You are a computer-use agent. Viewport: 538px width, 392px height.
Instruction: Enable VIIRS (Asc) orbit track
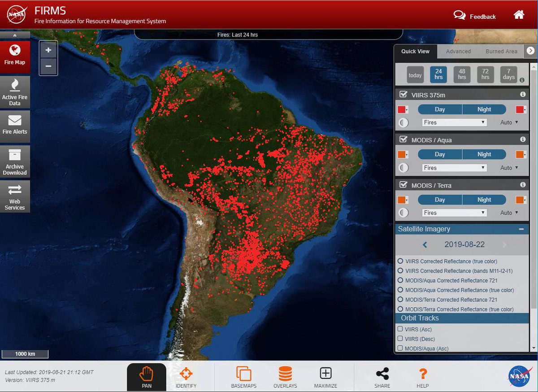(x=400, y=329)
